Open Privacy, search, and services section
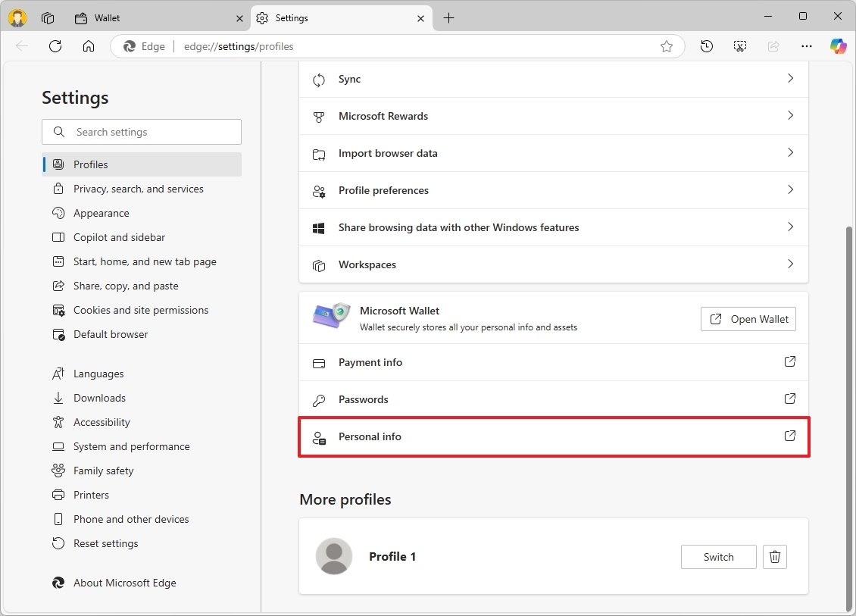 [142, 189]
